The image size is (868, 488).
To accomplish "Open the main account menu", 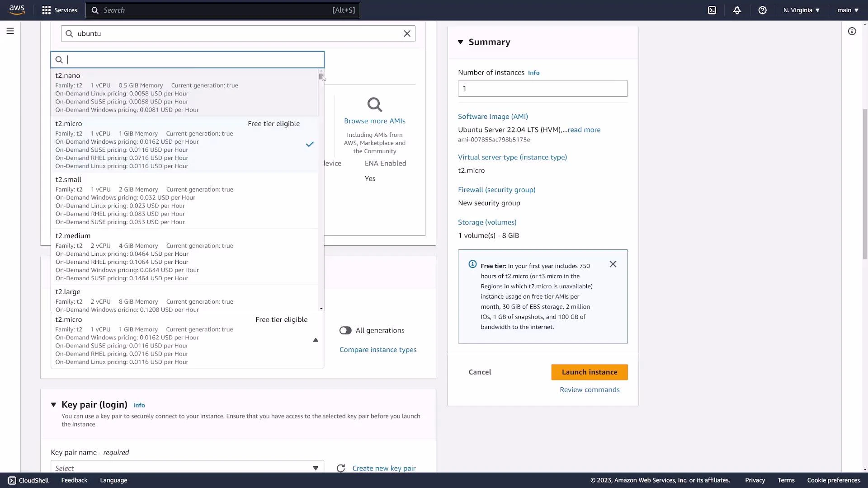I will 847,10.
